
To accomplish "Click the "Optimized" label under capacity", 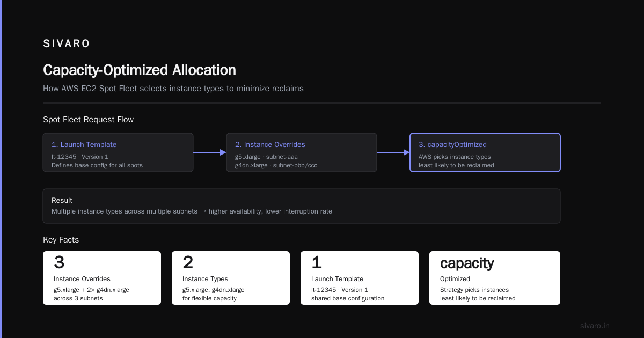I will 455,279.
